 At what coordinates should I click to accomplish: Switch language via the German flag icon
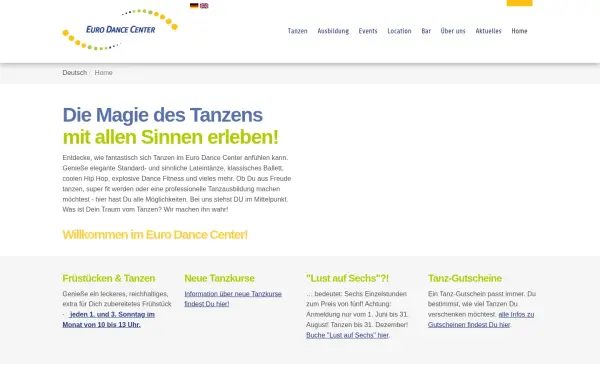tap(194, 5)
